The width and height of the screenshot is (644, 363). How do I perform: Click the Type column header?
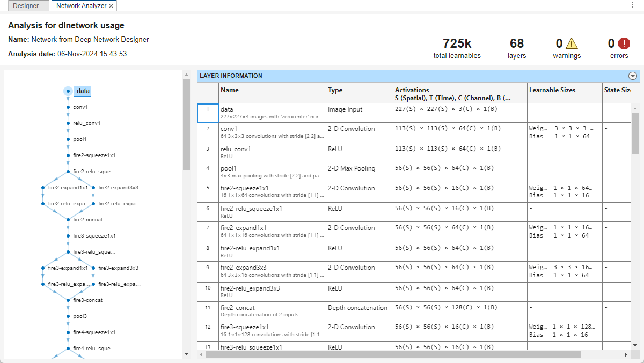tap(360, 92)
